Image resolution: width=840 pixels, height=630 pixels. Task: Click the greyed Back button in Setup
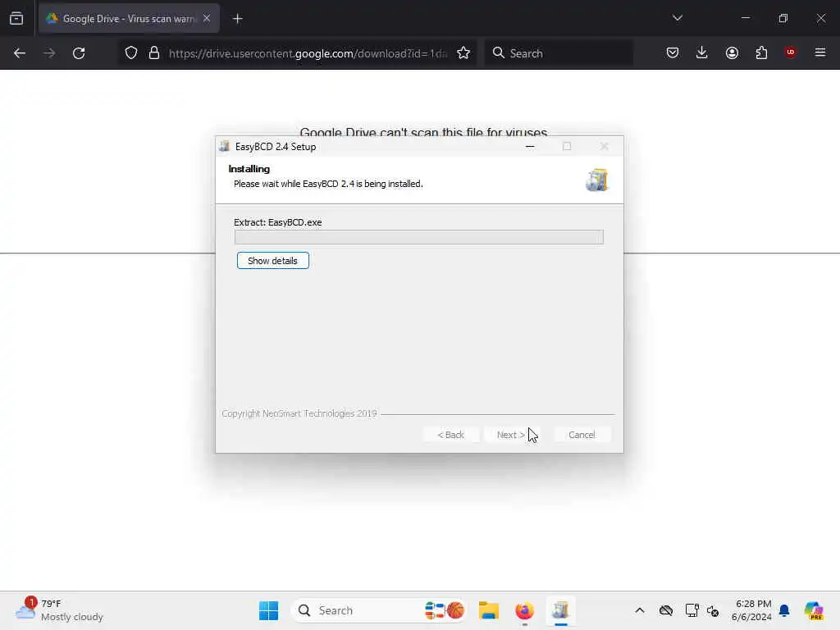coord(450,435)
